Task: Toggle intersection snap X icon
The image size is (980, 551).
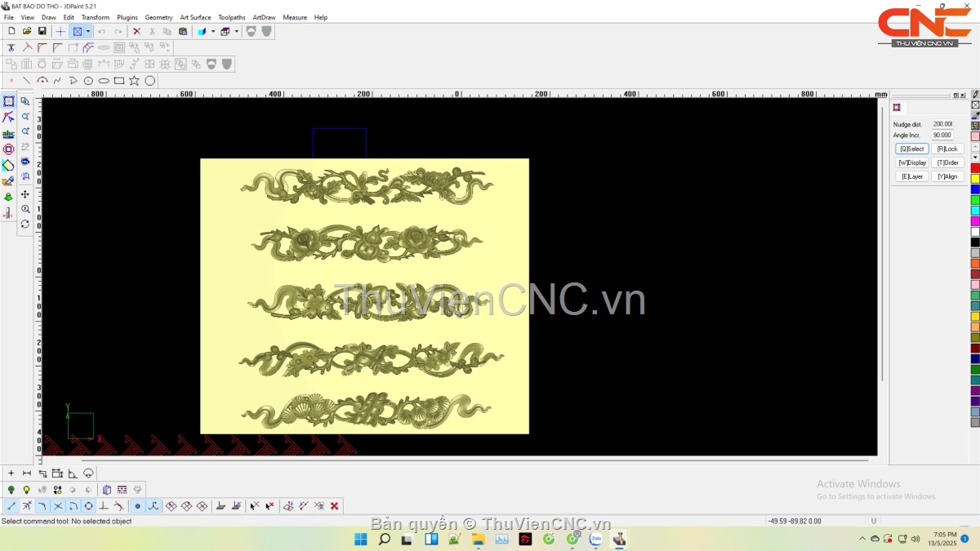Action: tap(58, 506)
